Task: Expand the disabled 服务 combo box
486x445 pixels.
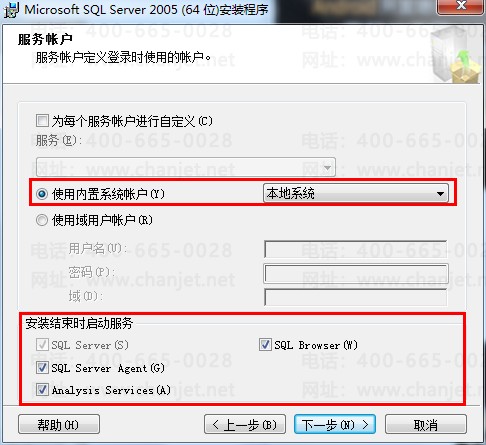Action: pyautogui.click(x=186, y=167)
